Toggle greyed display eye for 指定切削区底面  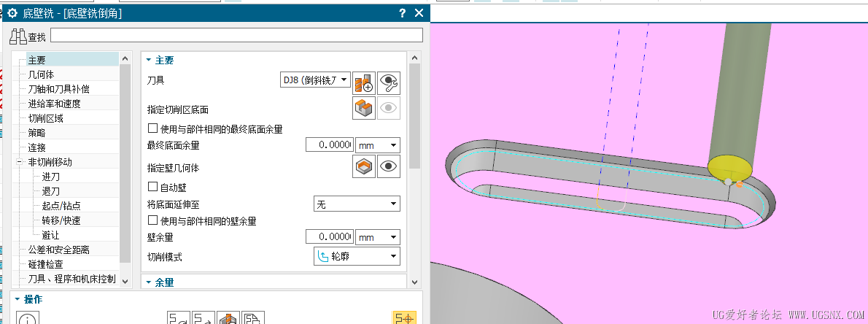(x=389, y=107)
